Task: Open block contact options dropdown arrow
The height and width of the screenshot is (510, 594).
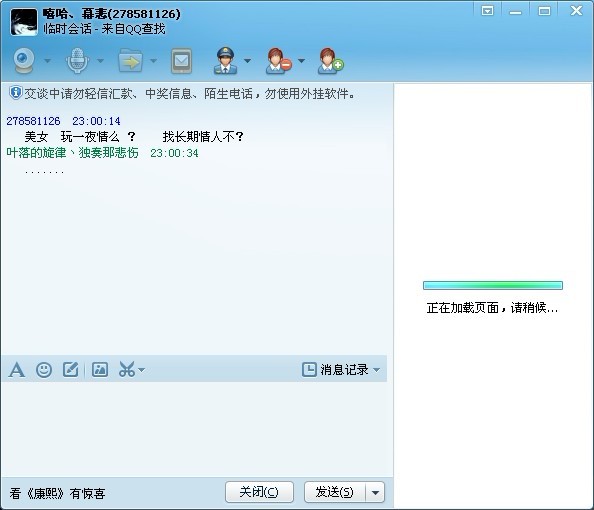Action: (x=302, y=61)
